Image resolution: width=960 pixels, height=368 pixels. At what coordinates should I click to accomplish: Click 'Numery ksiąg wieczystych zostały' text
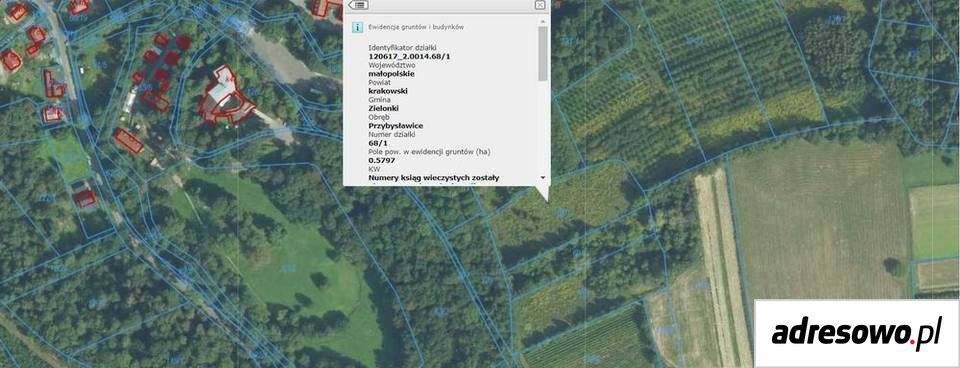tap(433, 178)
